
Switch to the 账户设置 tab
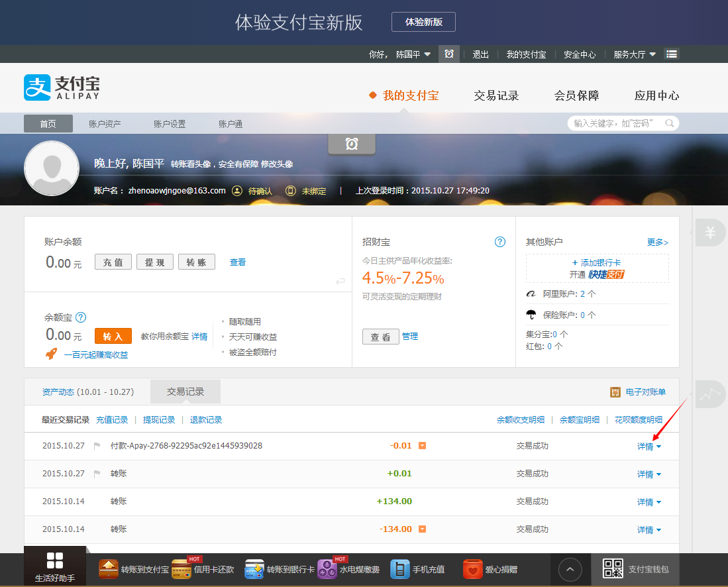(170, 123)
